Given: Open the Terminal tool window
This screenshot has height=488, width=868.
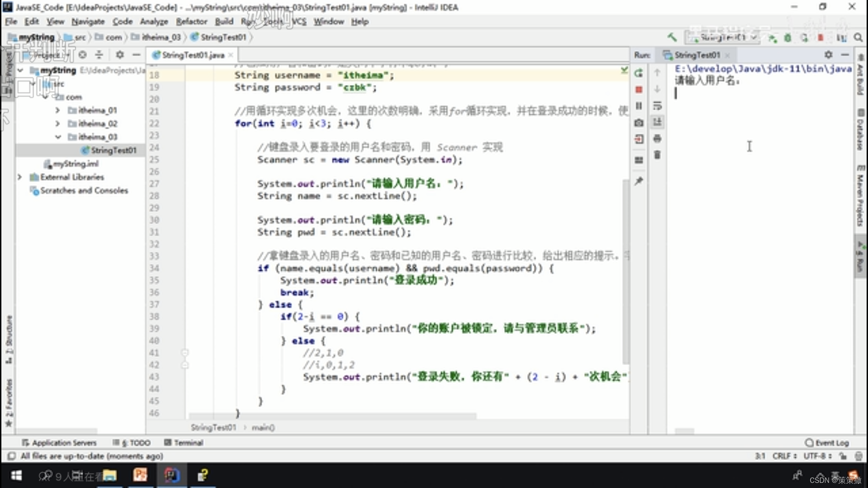Looking at the screenshot, I should coord(184,442).
